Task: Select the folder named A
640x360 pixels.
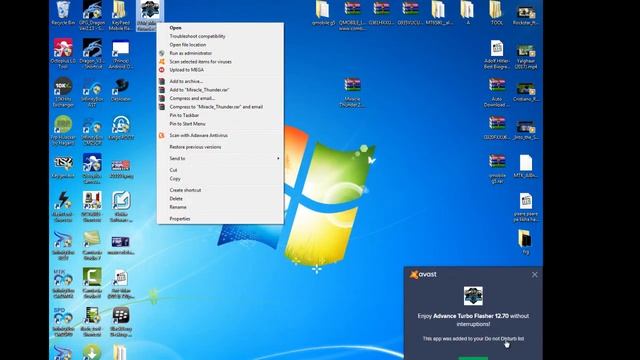Action: tap(468, 13)
